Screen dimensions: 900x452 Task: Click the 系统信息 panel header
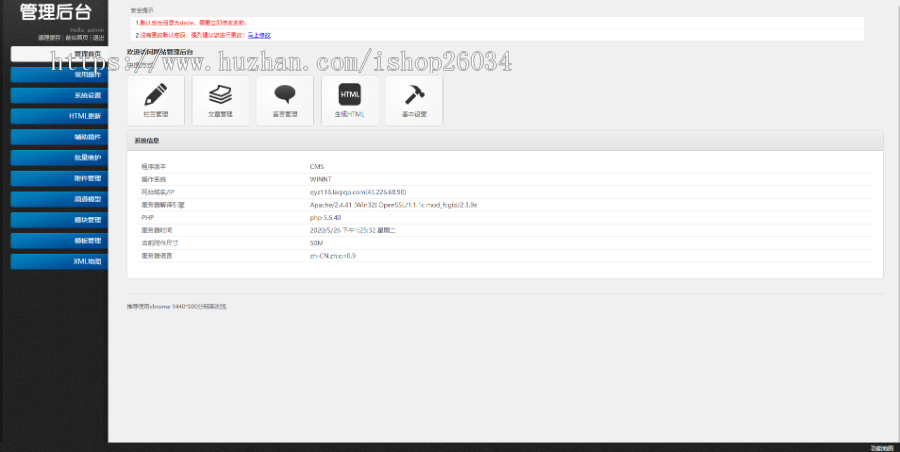505,141
